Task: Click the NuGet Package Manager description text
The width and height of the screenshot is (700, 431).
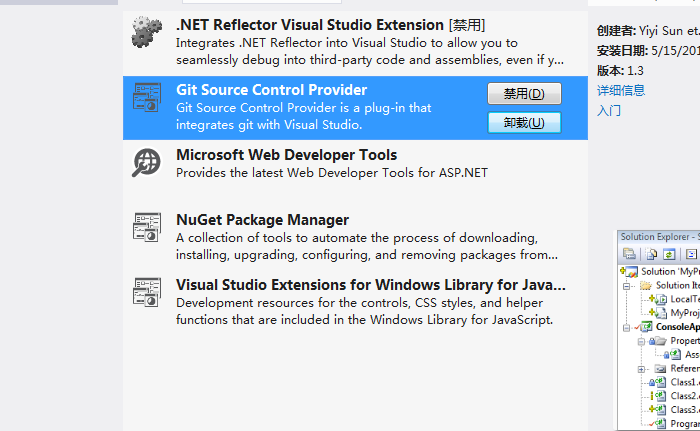Action: pos(367,246)
